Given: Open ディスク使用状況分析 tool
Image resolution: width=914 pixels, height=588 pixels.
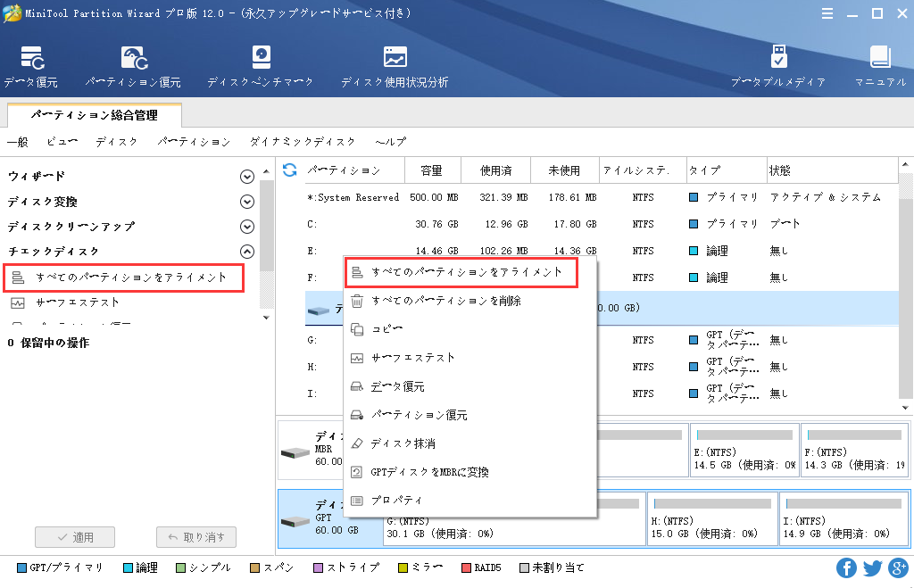Looking at the screenshot, I should [395, 66].
